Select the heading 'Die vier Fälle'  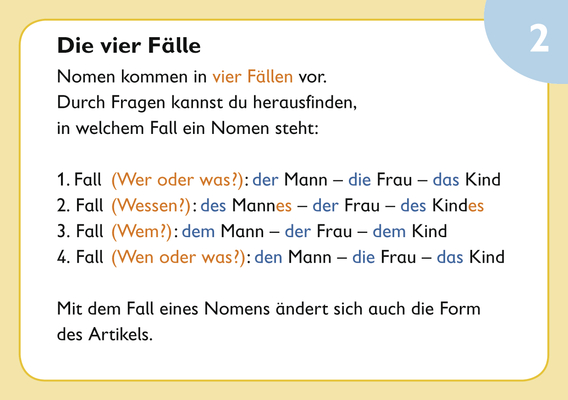pyautogui.click(x=129, y=46)
